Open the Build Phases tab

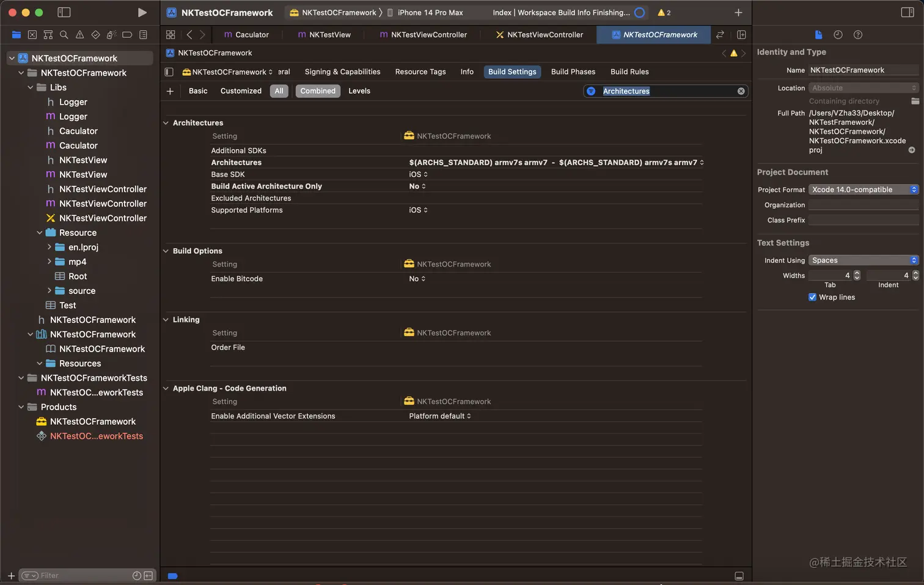coord(573,72)
